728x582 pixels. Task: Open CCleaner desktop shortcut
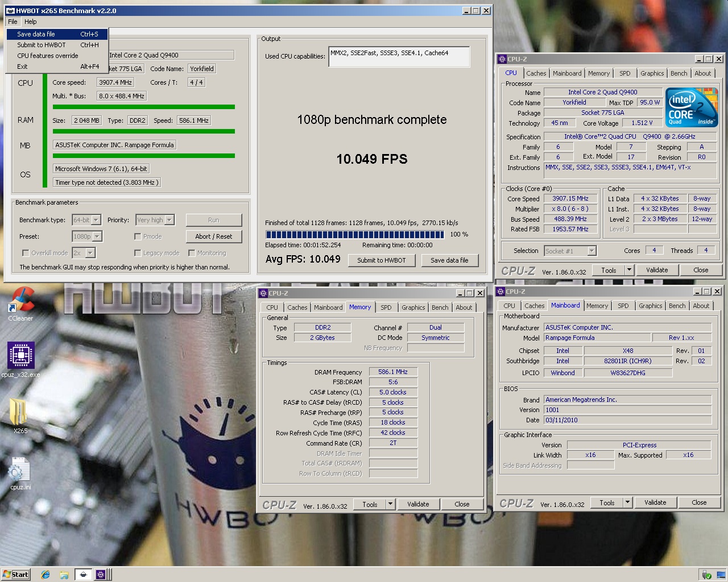[x=20, y=304]
